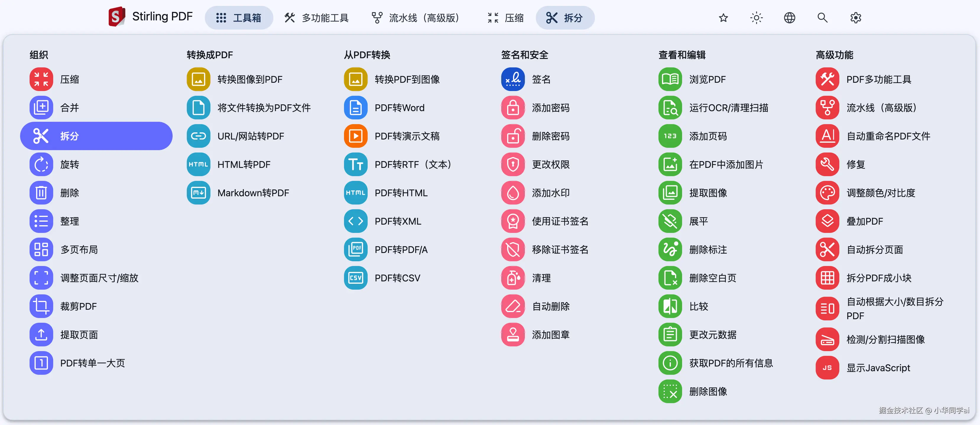Screen dimensions: 980x425
Task: Click the URL/网站转PDF link
Action: tap(250, 136)
